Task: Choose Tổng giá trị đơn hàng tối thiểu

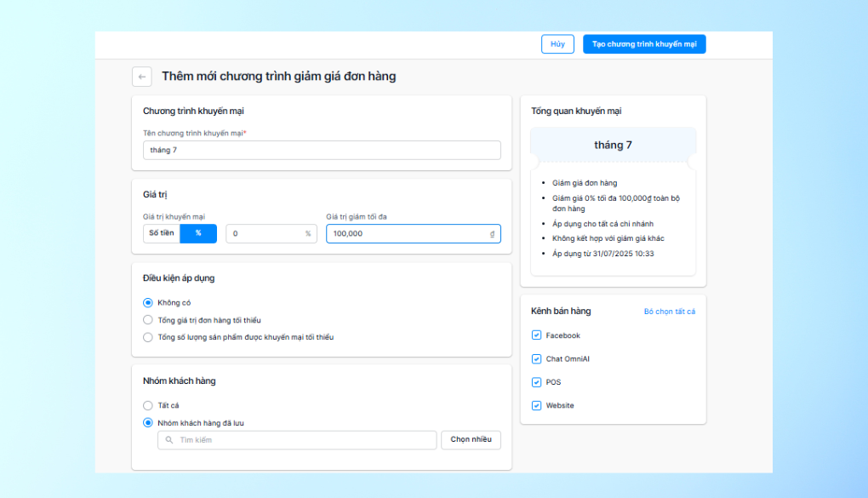Action: tap(148, 320)
